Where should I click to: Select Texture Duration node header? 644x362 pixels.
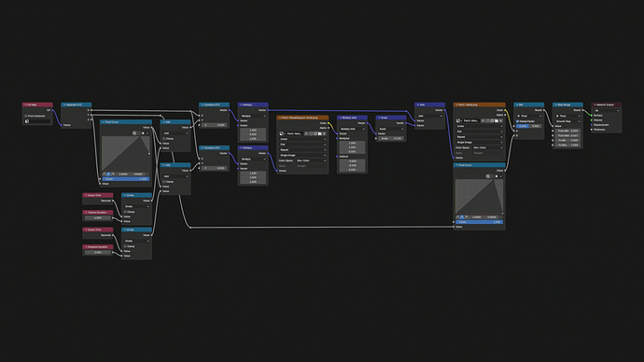(98, 213)
